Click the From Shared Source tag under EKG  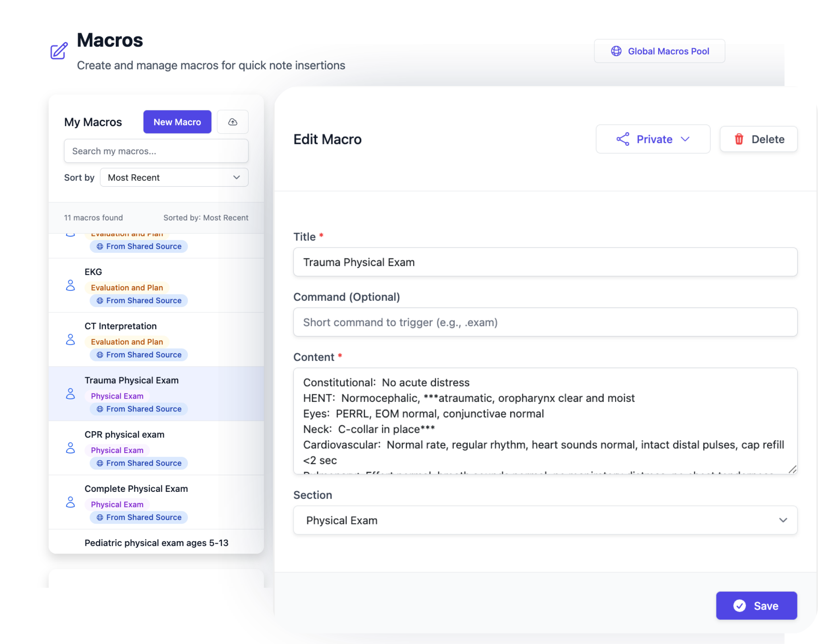(139, 300)
